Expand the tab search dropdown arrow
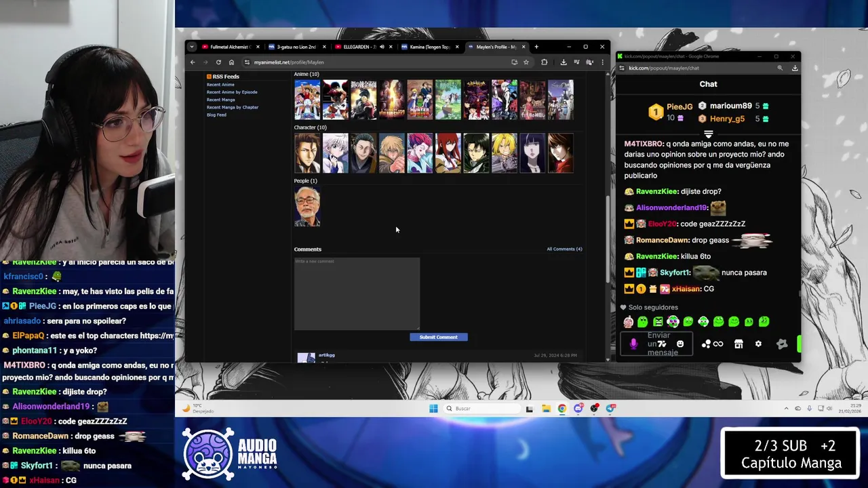This screenshot has height=488, width=868. click(192, 47)
